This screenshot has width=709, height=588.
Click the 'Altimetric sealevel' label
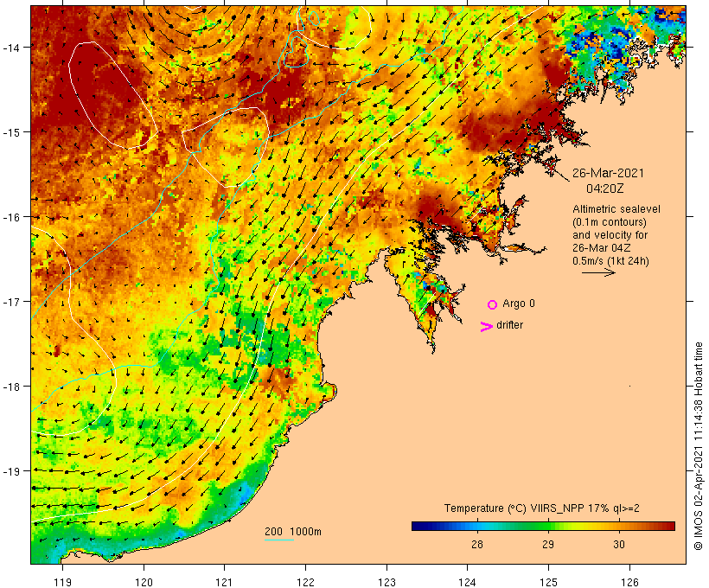coord(616,209)
